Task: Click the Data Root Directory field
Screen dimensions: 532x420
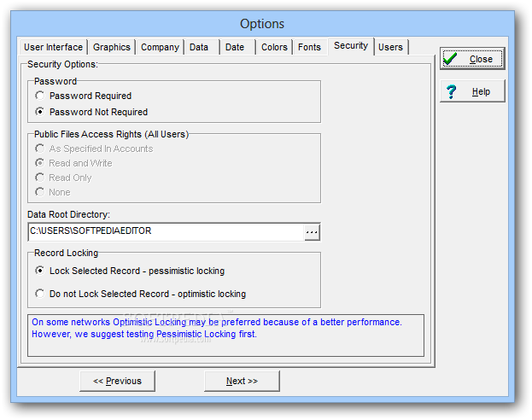Action: pos(167,232)
